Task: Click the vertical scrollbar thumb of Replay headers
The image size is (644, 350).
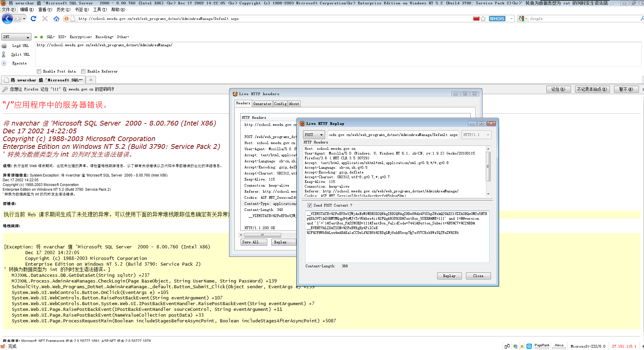Action: click(x=488, y=166)
